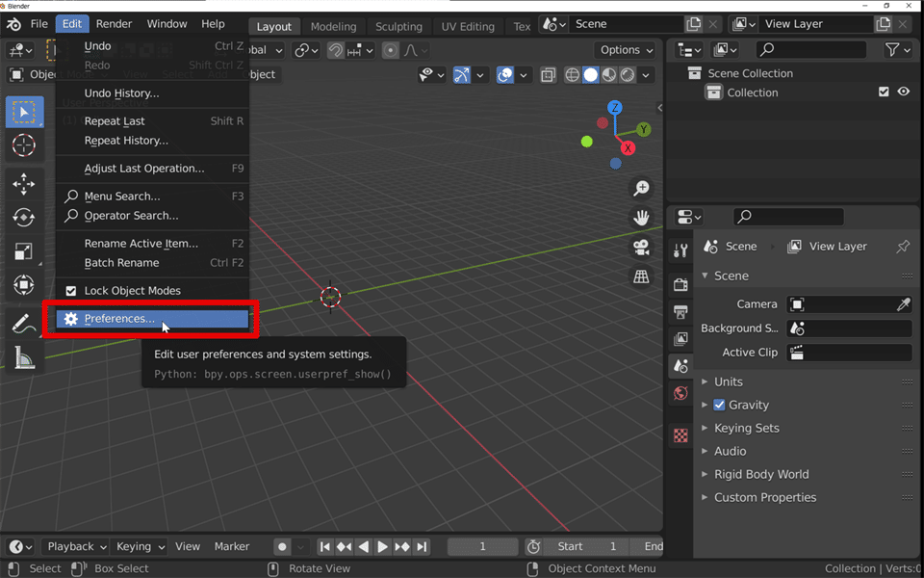924x578 pixels.
Task: Open the File menu
Action: pyautogui.click(x=38, y=24)
